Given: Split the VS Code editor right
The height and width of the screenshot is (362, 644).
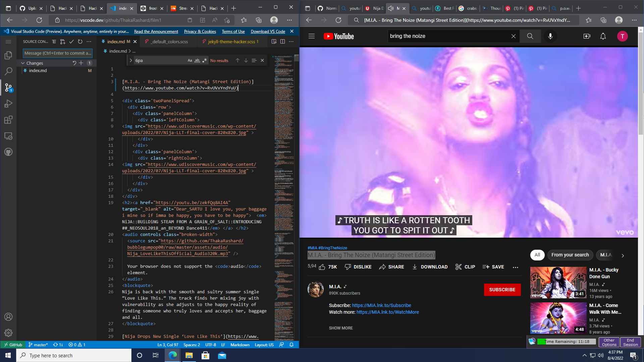Looking at the screenshot, I should click(x=283, y=42).
